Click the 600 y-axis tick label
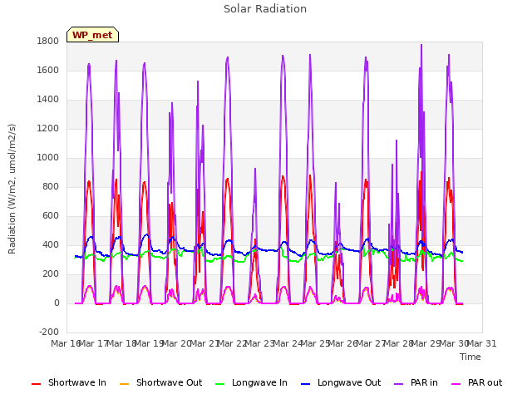The width and height of the screenshot is (532, 399). coord(51,216)
